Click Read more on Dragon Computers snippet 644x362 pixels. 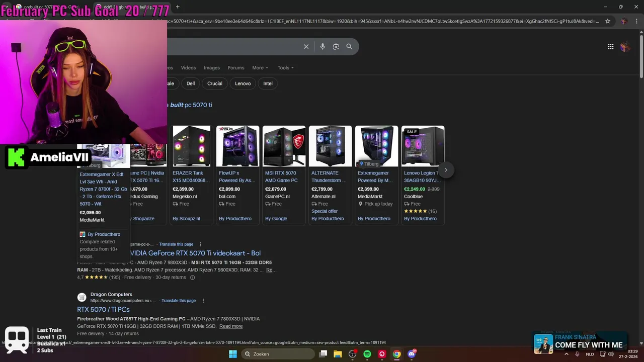pyautogui.click(x=231, y=326)
